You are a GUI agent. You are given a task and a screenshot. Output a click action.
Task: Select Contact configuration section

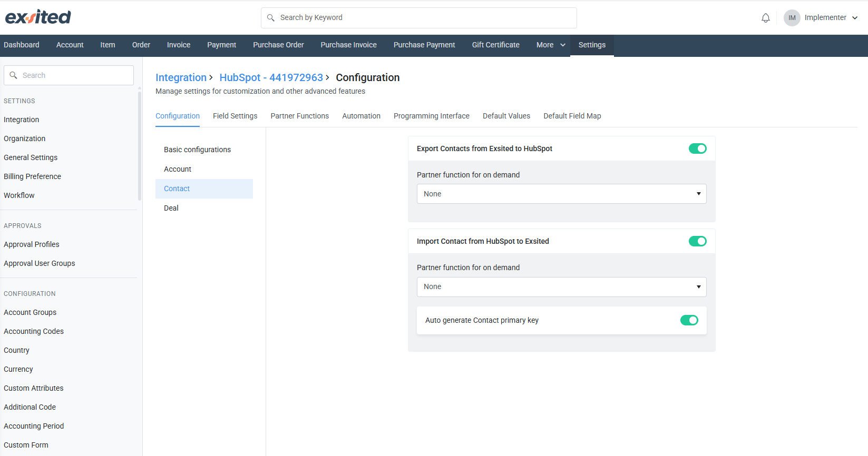click(x=204, y=189)
